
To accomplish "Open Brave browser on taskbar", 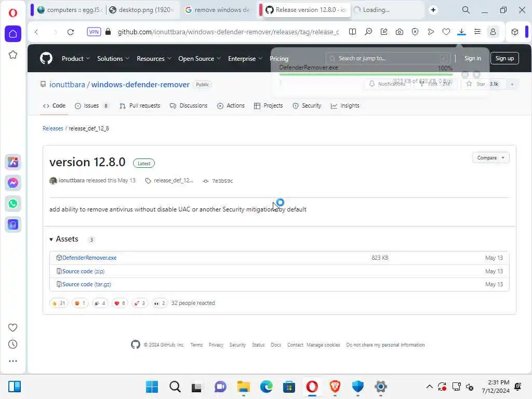I will (335, 387).
